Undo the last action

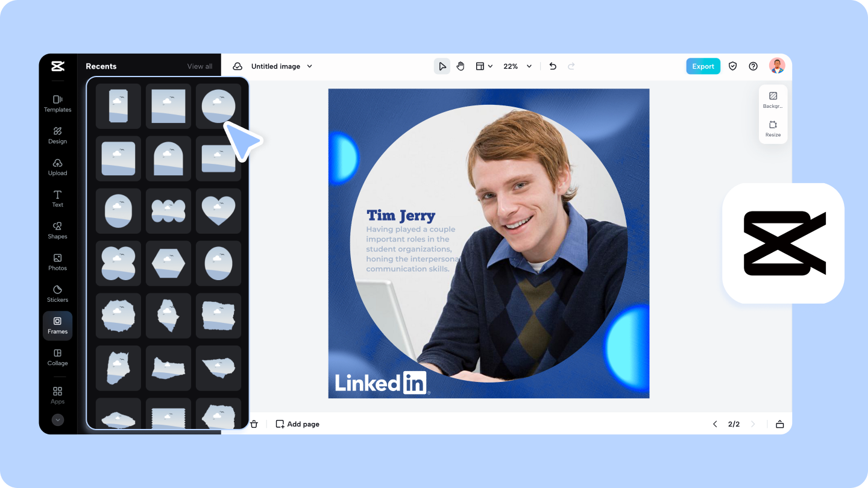[552, 66]
